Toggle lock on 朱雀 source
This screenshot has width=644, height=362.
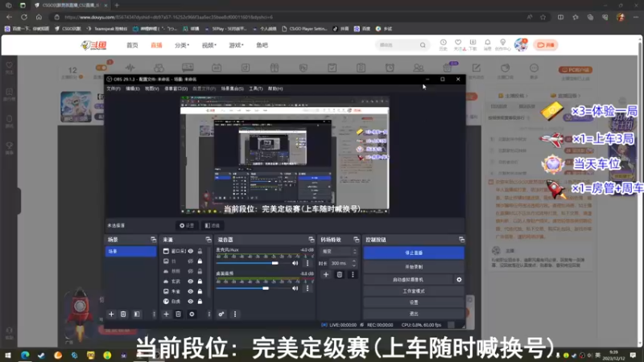[x=200, y=291]
